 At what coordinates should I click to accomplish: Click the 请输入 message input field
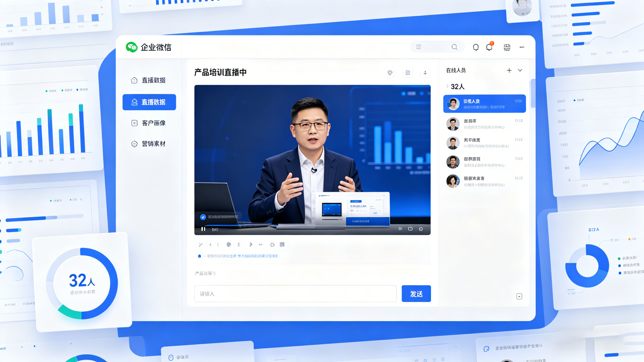coord(295,294)
